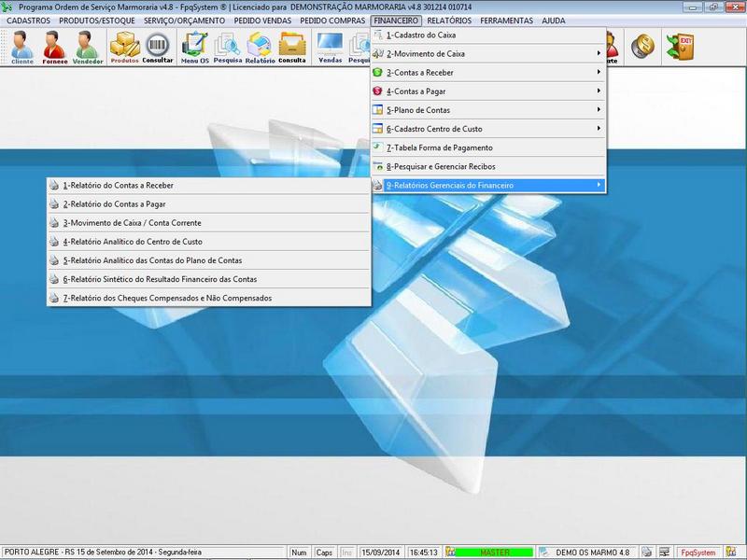Open the PEDIDO VENDAS menu

coord(262,21)
